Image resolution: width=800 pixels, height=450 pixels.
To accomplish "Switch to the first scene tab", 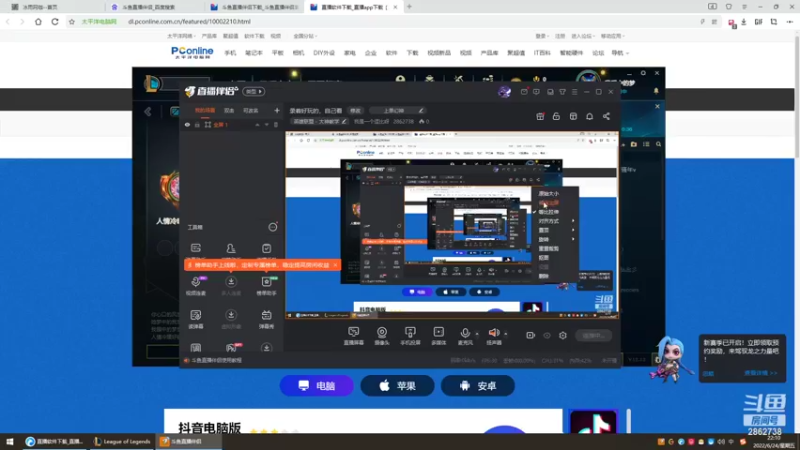I will 205,110.
